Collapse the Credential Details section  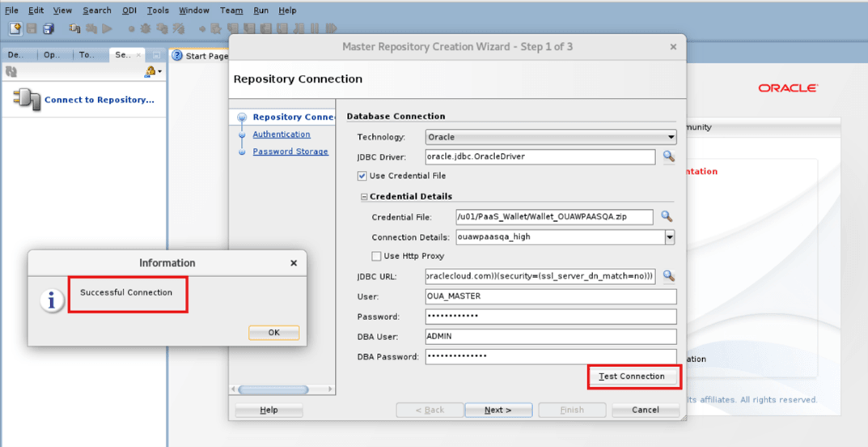click(364, 196)
